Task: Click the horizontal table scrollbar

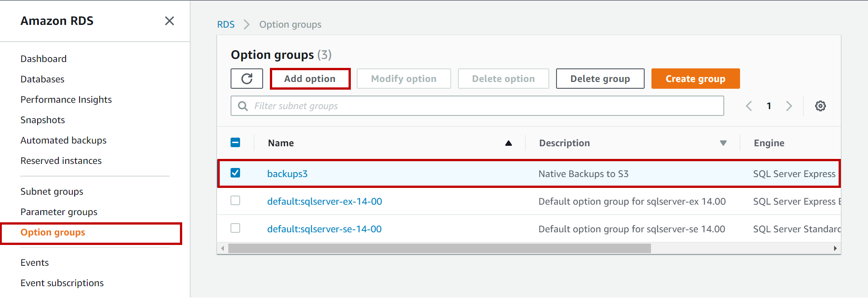Action: [439, 249]
